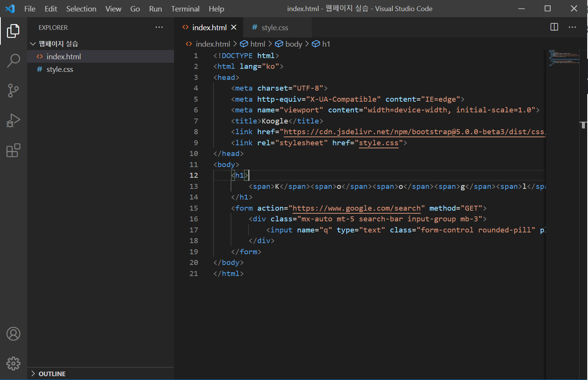Click the h1 breadcrumb symbol icon
The image size is (588, 380).
click(316, 44)
